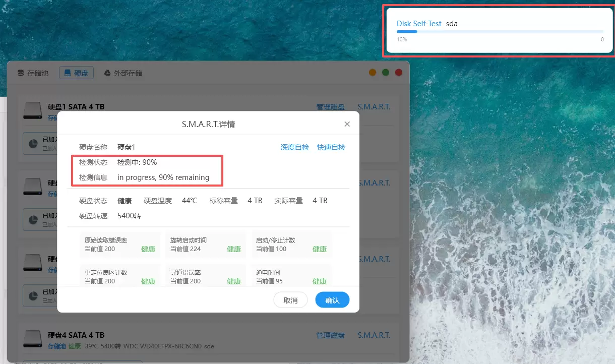Confirm with the 确认 button
This screenshot has width=615, height=364.
point(332,300)
